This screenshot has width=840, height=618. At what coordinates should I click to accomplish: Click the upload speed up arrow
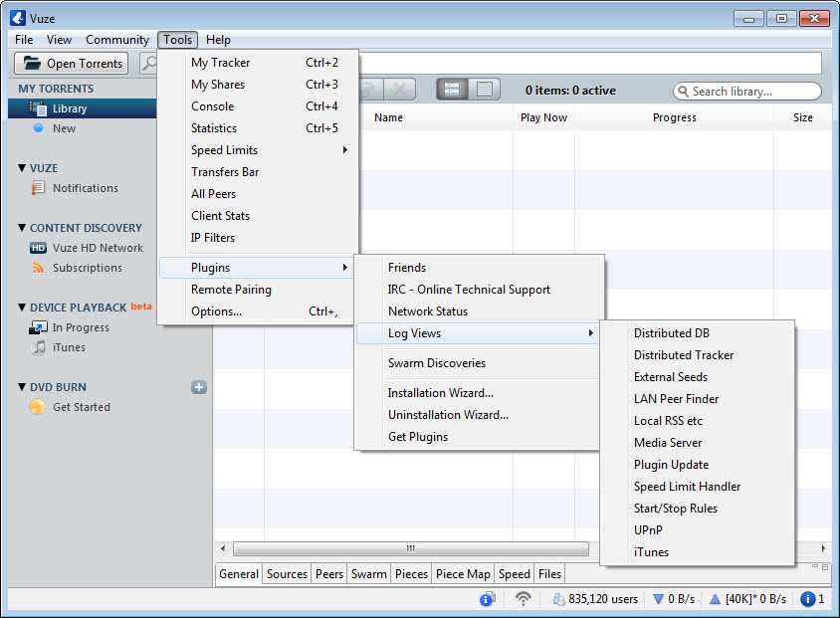(715, 599)
